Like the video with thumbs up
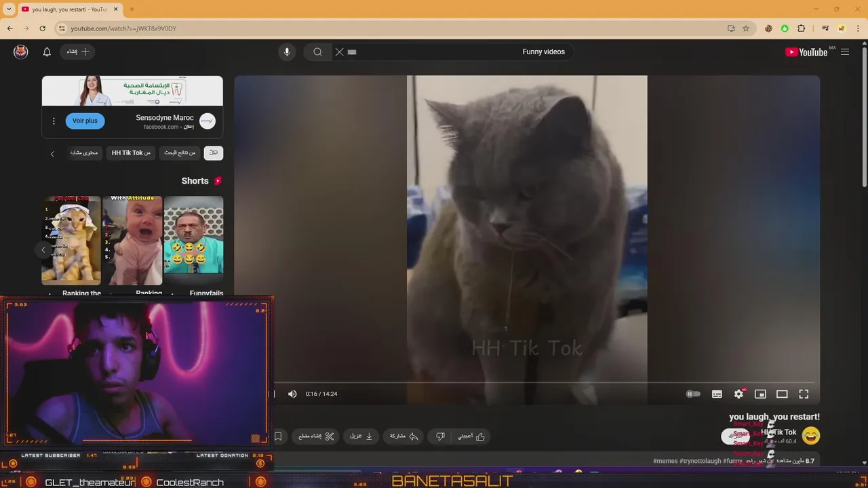The image size is (868, 488). [x=471, y=436]
